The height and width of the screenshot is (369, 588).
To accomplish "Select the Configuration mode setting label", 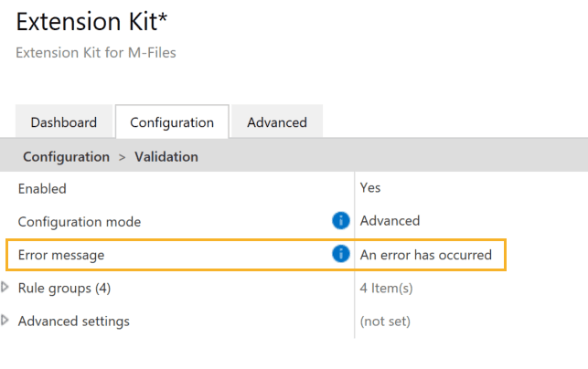I will click(x=80, y=221).
